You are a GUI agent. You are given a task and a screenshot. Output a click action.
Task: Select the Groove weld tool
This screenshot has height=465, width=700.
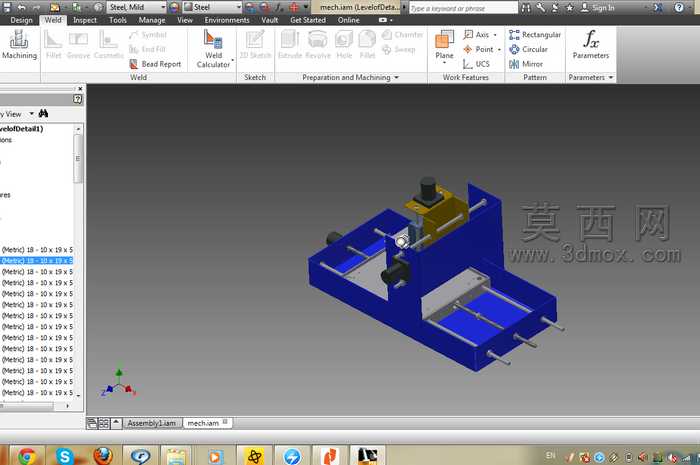tap(78, 45)
